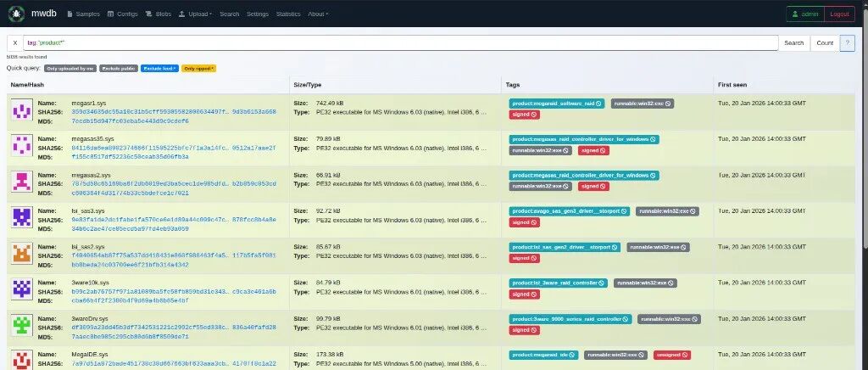Click the Samples file icon in navbar
The height and width of the screenshot is (370, 868).
(70, 14)
